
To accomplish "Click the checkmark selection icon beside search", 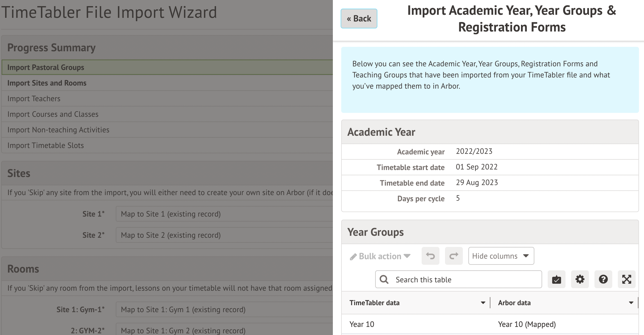I will pyautogui.click(x=556, y=279).
